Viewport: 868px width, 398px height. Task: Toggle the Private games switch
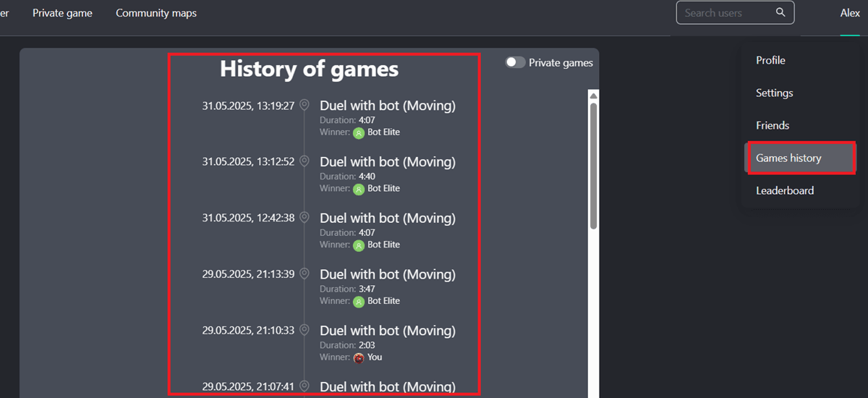point(515,63)
